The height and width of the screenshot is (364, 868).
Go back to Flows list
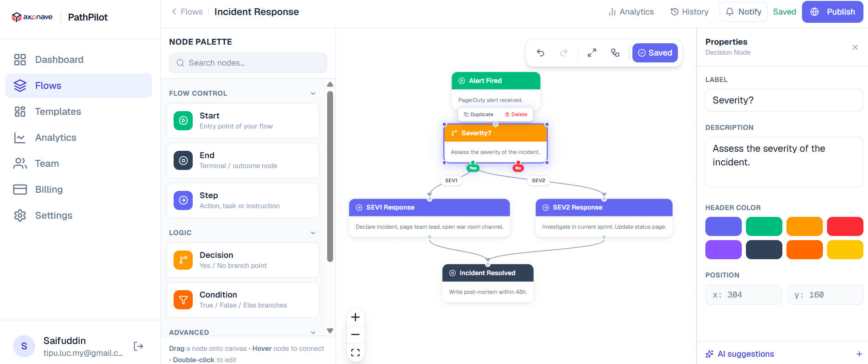pyautogui.click(x=187, y=12)
